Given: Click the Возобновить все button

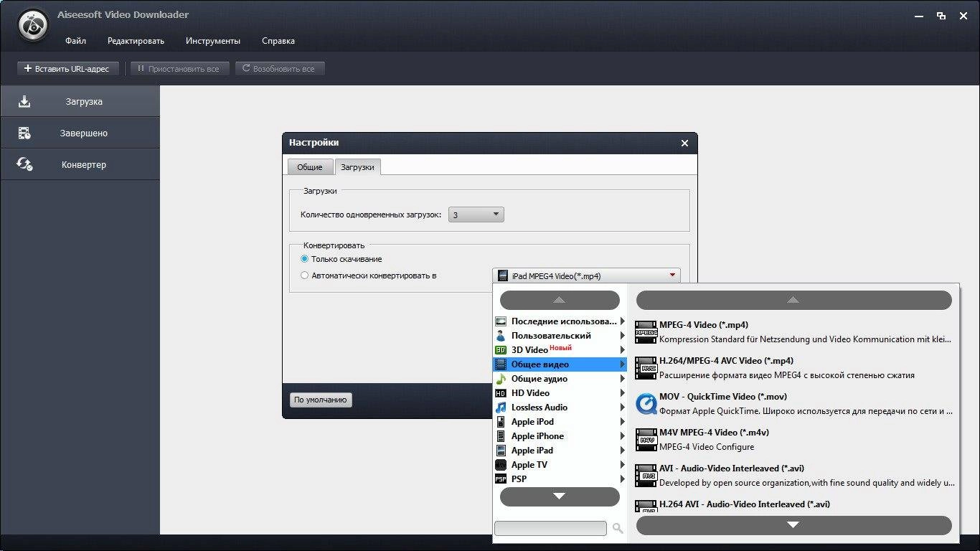Looking at the screenshot, I should coord(280,69).
